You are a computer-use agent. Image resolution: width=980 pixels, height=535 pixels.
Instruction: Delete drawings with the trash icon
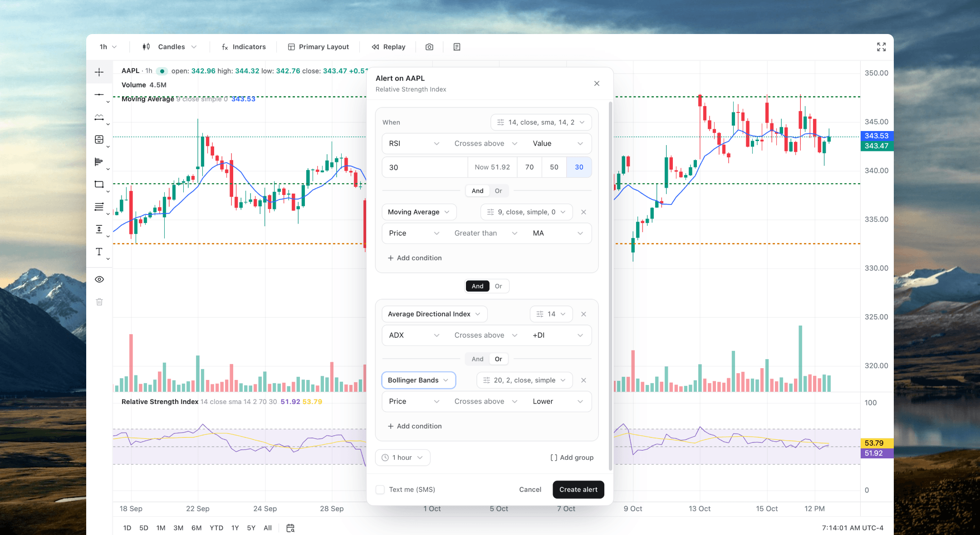coord(99,302)
